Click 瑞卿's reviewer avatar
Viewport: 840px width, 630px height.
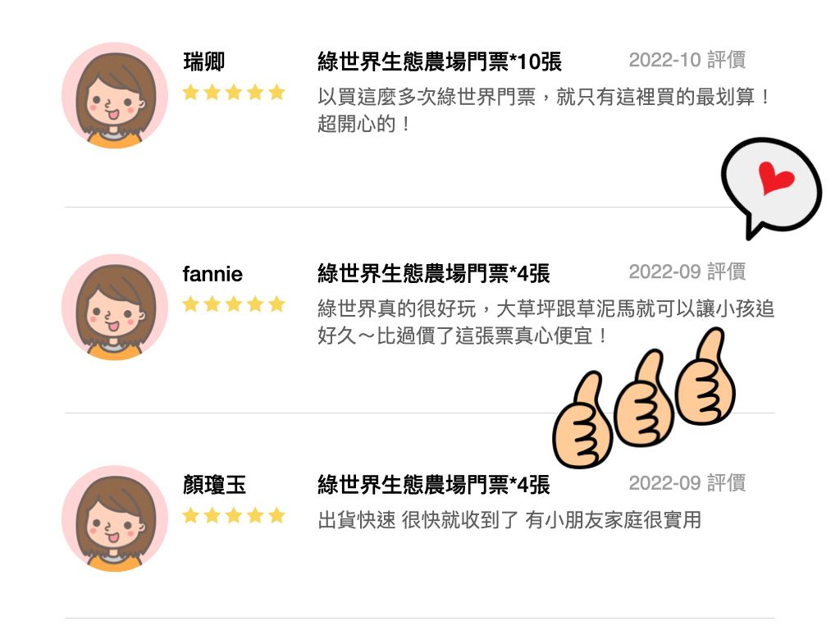[115, 95]
